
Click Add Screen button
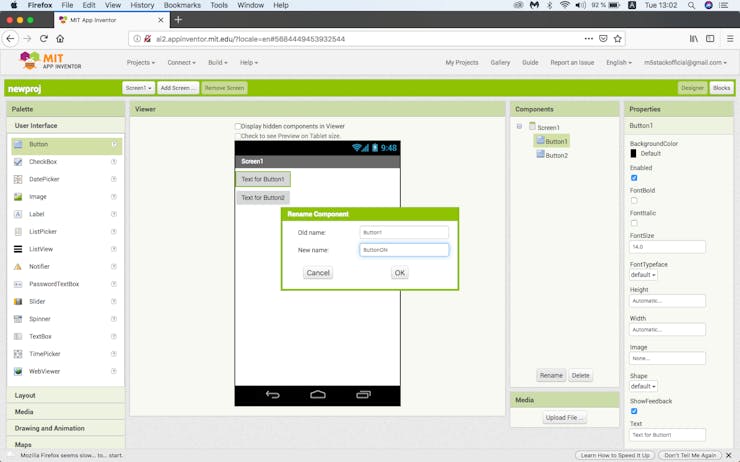click(178, 88)
